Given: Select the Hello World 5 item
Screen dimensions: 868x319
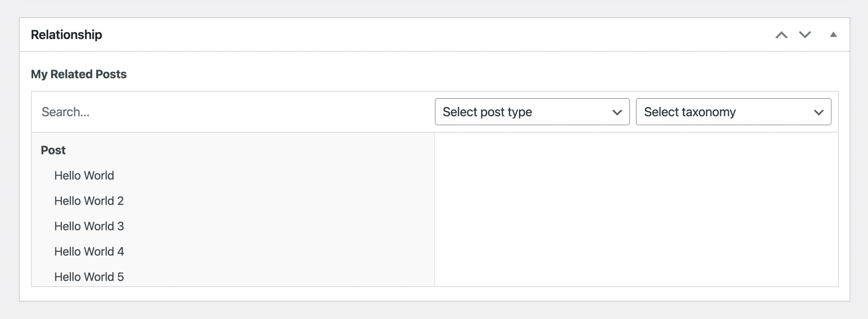Looking at the screenshot, I should tap(89, 277).
